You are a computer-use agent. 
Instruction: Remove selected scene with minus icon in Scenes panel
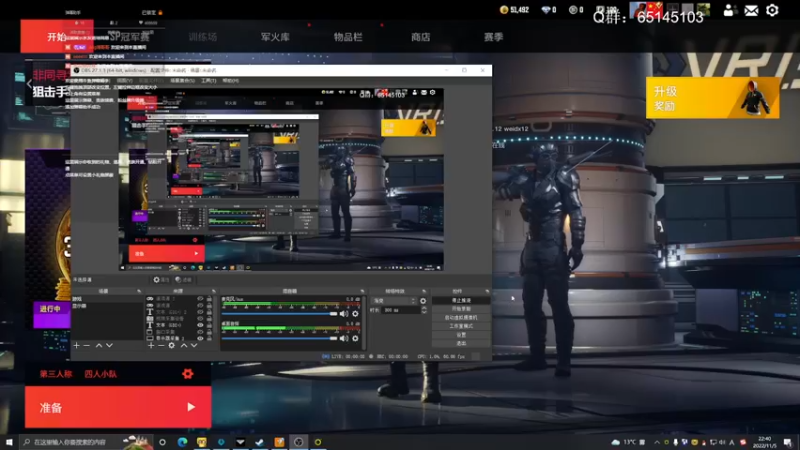coord(87,345)
